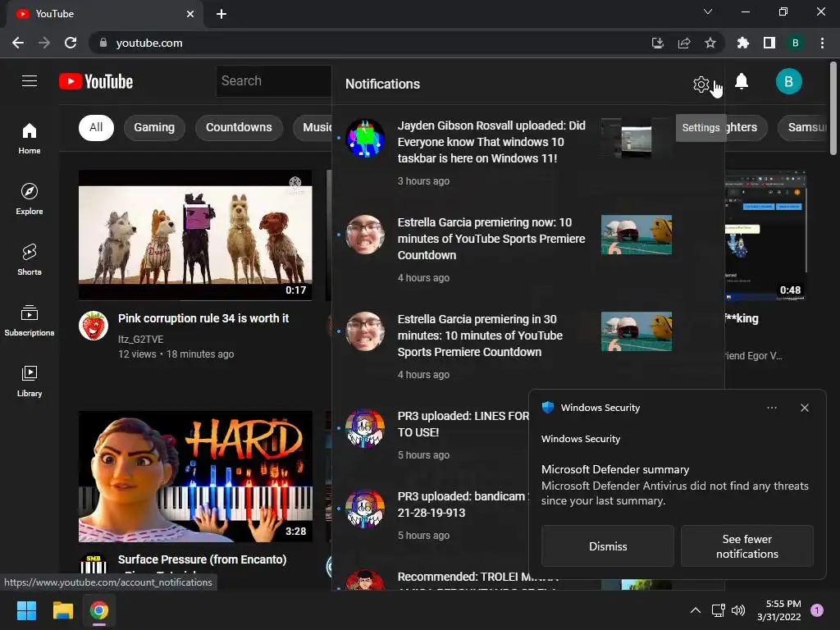Show hidden tray icons chevron
This screenshot has height=630, width=840.
(696, 610)
